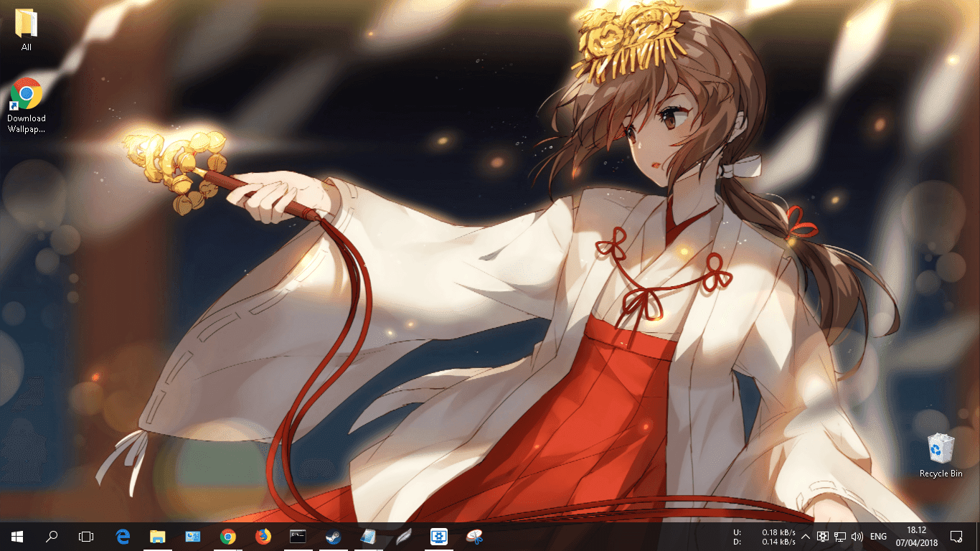Open the volume control in the tray
The height and width of the screenshot is (551, 980).
[x=857, y=536]
